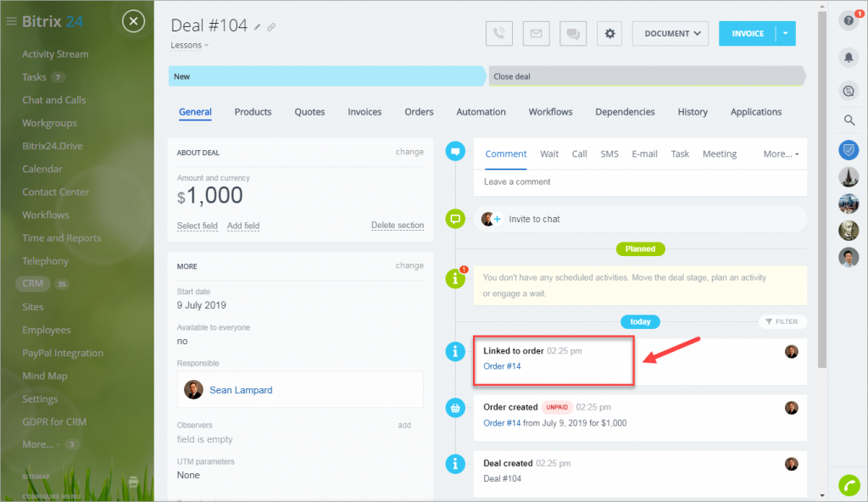Click the envelope email button in the header
Screen dimensions: 868x502
point(536,34)
